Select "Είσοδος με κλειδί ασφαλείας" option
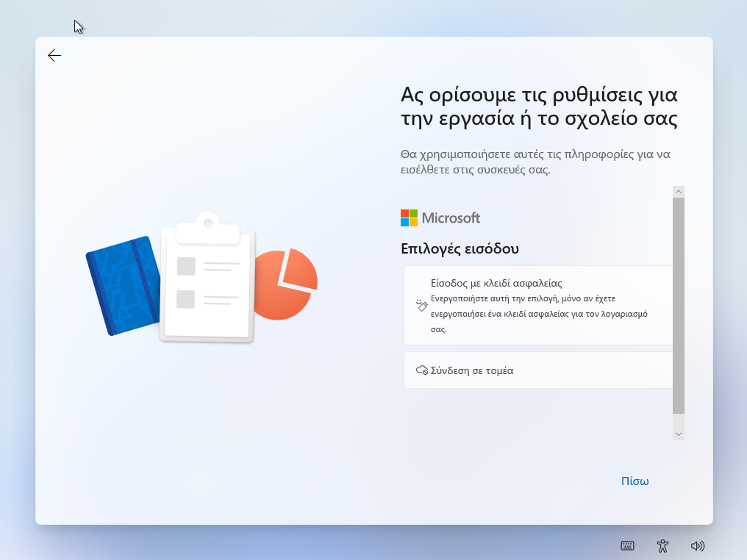The height and width of the screenshot is (560, 747). [496, 283]
